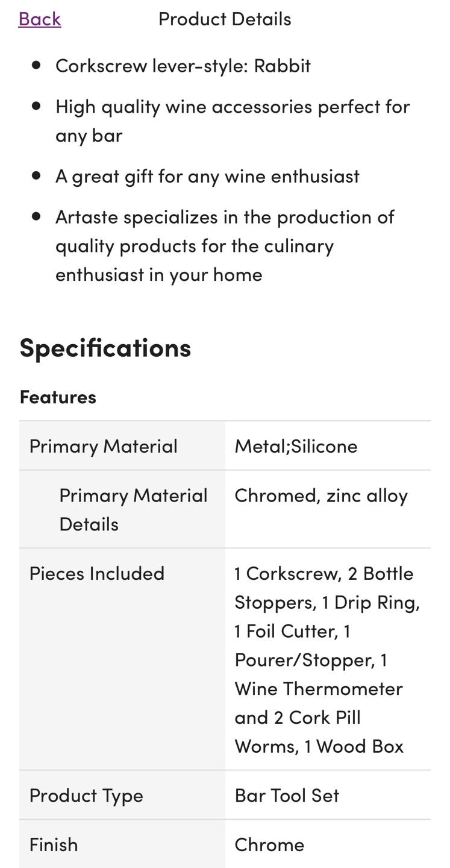Viewport: 450px width, 868px height.
Task: Select A great gift for any wine enthusiast
Action: [x=207, y=176]
